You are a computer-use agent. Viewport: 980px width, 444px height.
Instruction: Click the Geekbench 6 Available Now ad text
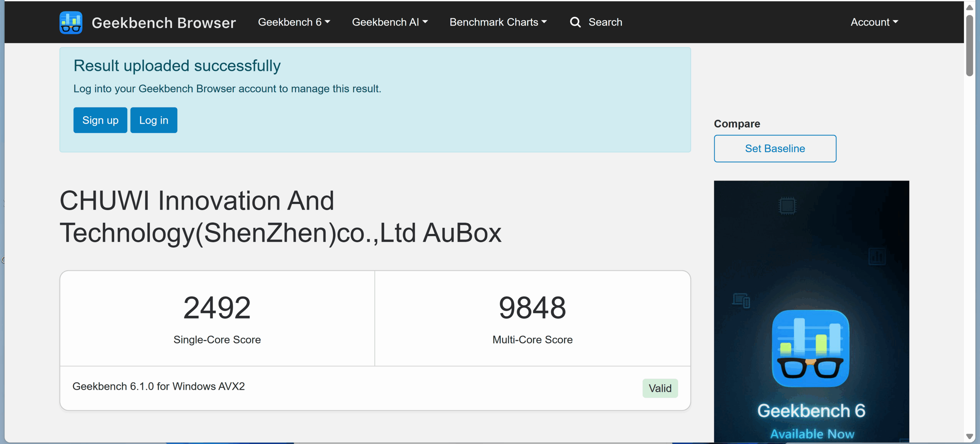(812, 421)
